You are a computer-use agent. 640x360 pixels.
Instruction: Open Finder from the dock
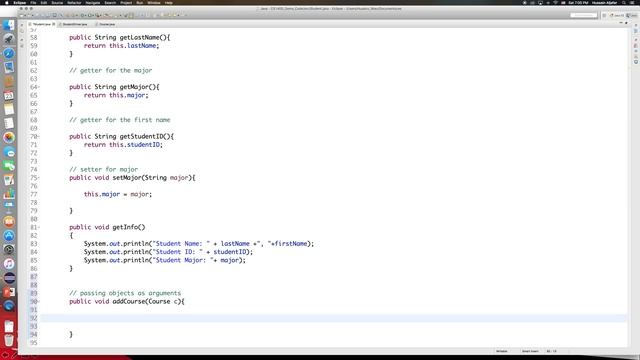coord(9,25)
